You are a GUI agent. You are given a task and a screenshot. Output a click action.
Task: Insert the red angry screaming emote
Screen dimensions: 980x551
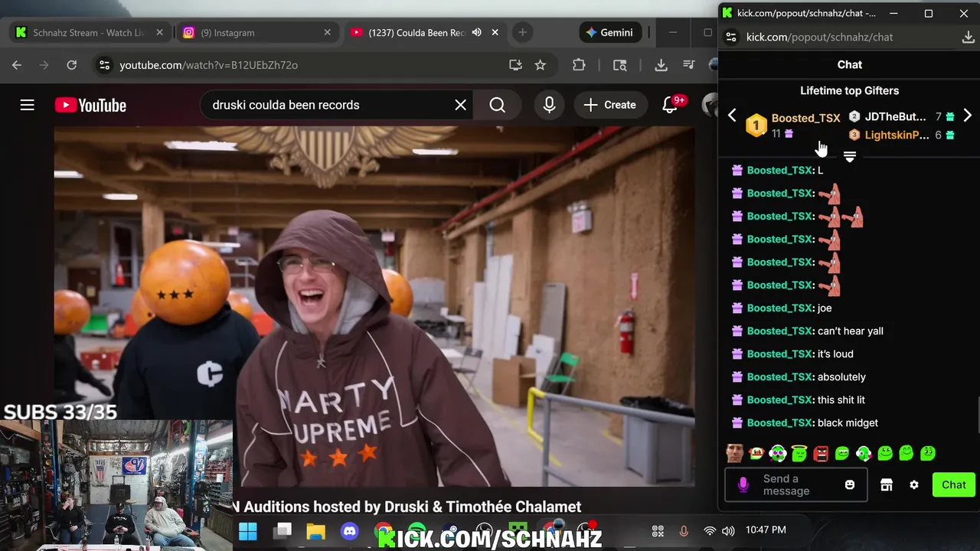click(821, 453)
